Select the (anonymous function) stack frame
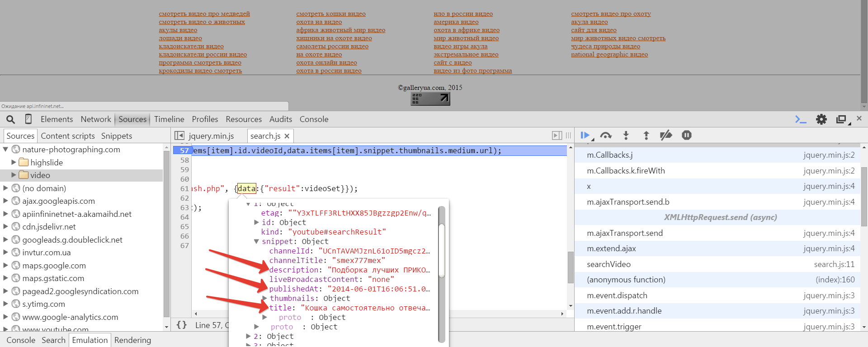The image size is (868, 347). [x=721, y=280]
